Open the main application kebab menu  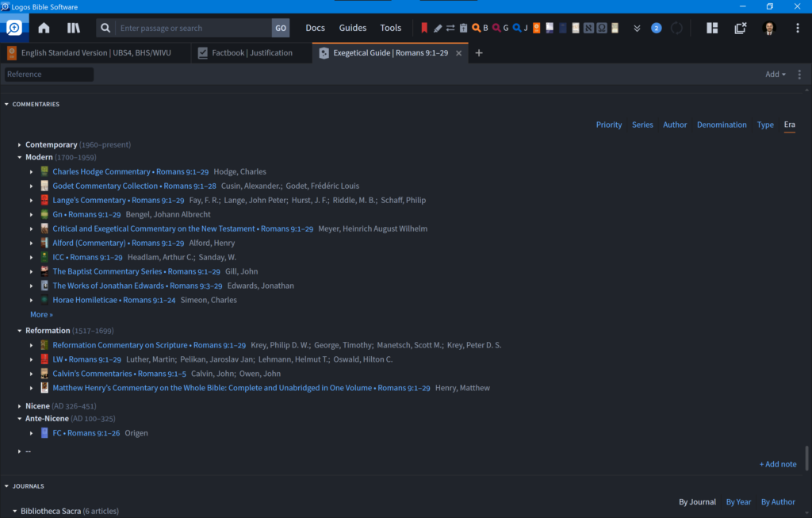click(x=798, y=28)
